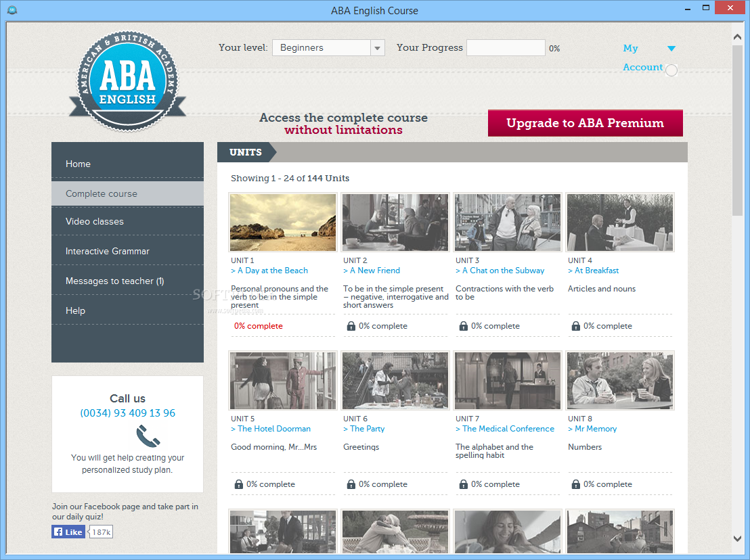The image size is (750, 560).
Task: Click the lock icon under Unit 5
Action: pyautogui.click(x=239, y=484)
